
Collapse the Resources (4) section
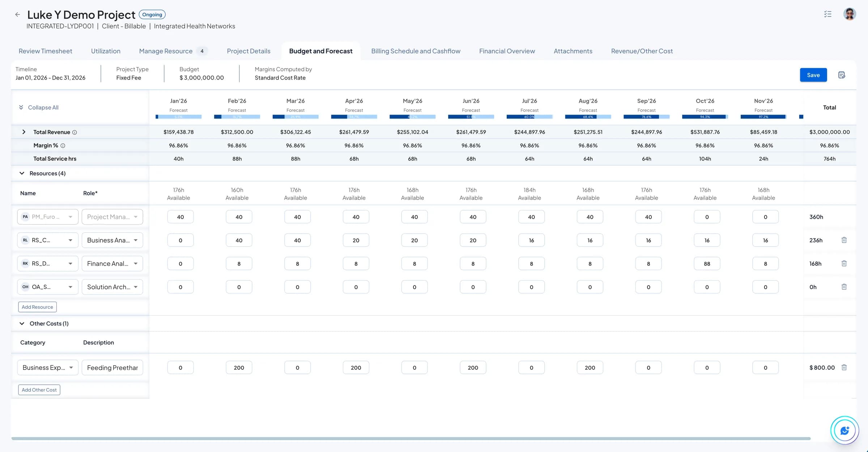[x=22, y=173]
